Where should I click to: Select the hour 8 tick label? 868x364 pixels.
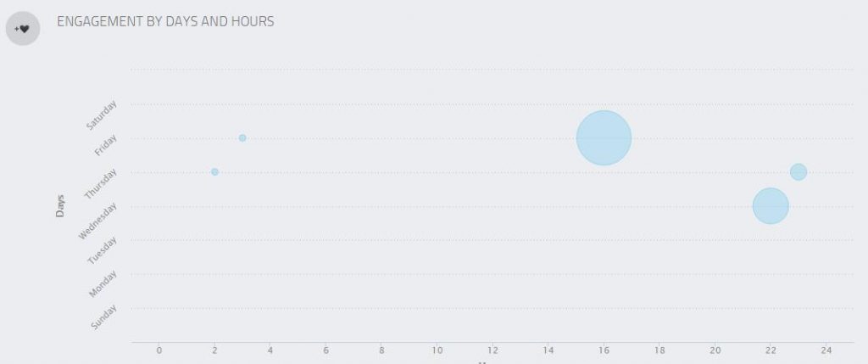pyautogui.click(x=381, y=350)
